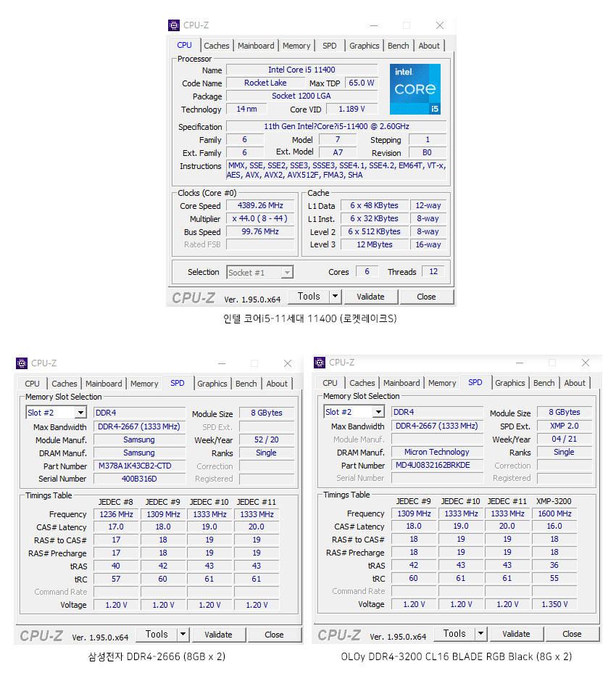Click the CPU-Z app icon in top window title bar

point(174,25)
